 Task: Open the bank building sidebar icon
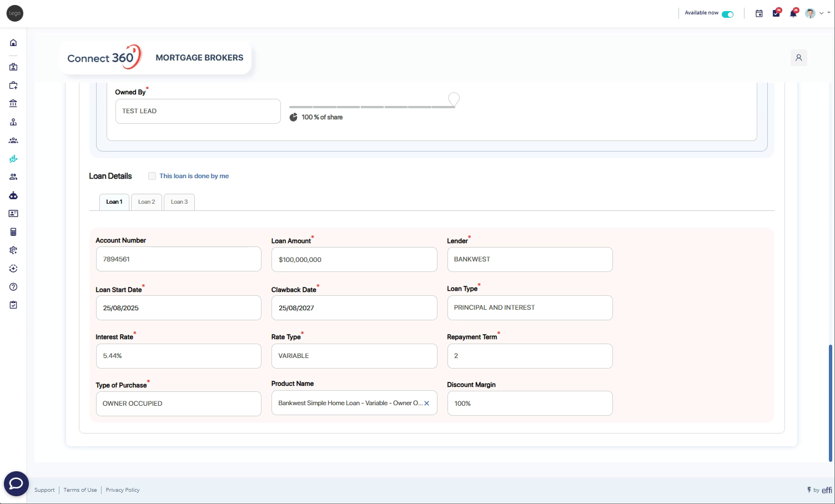point(13,103)
